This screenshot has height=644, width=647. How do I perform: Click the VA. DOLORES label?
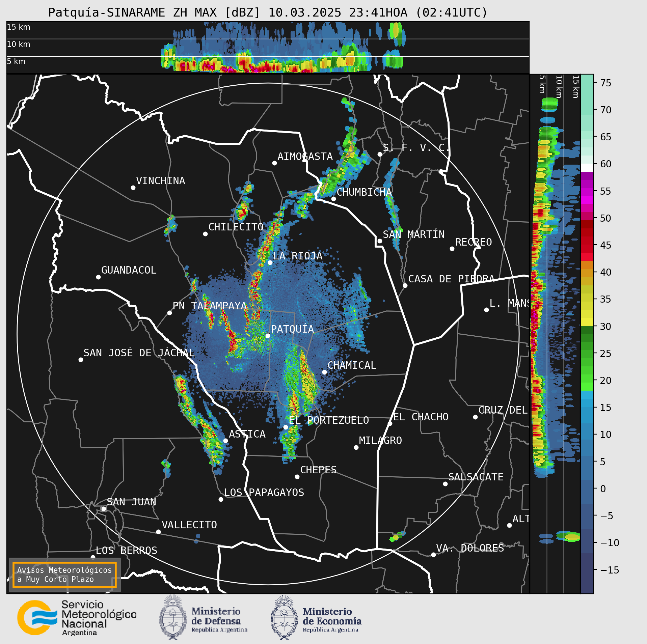[470, 548]
